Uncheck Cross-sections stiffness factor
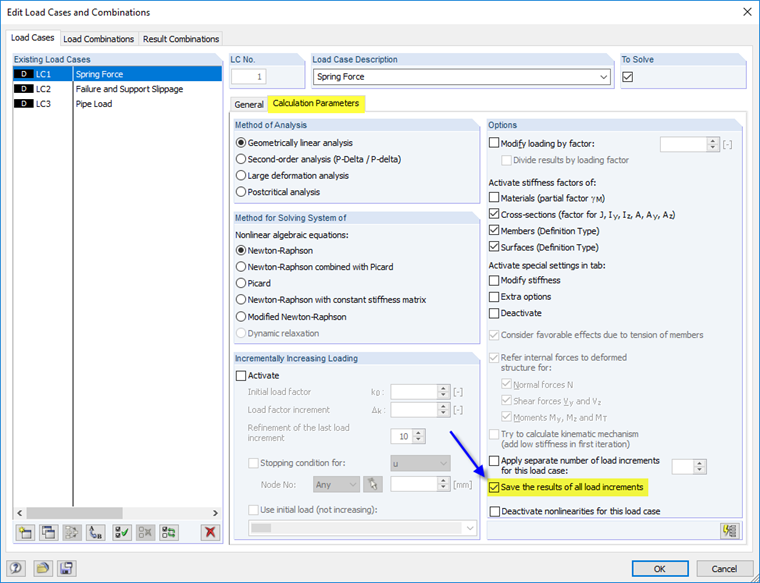This screenshot has width=760, height=583. point(494,214)
